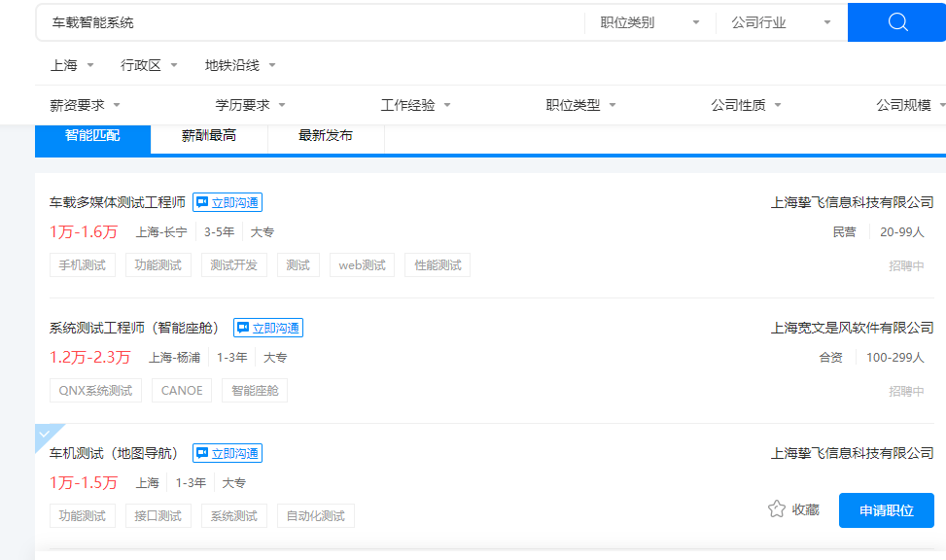Click the standalone 测试 tag
This screenshot has height=560, width=946.
[x=298, y=265]
